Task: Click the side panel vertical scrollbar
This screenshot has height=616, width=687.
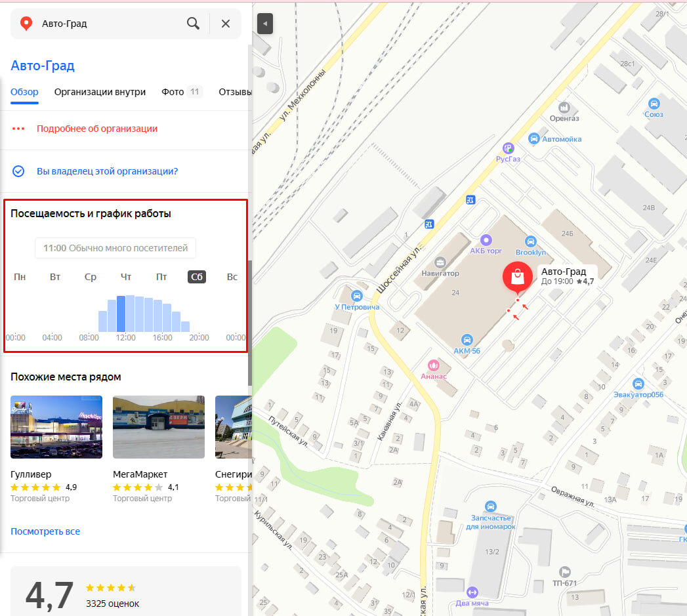Action: point(250,323)
